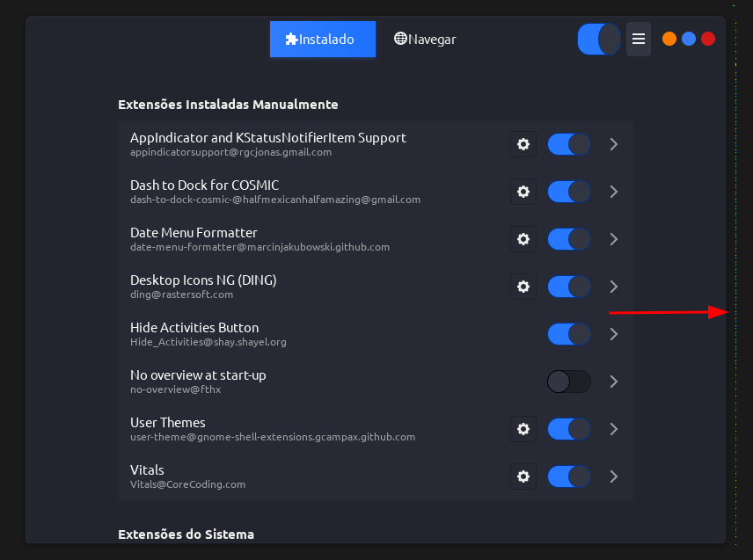Open the hamburger menu
753x560 pixels.
click(x=639, y=40)
